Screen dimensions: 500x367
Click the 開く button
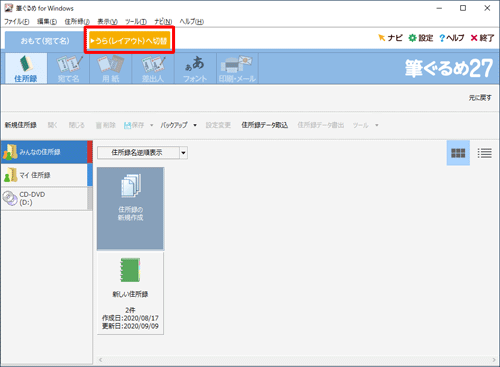click(x=52, y=125)
